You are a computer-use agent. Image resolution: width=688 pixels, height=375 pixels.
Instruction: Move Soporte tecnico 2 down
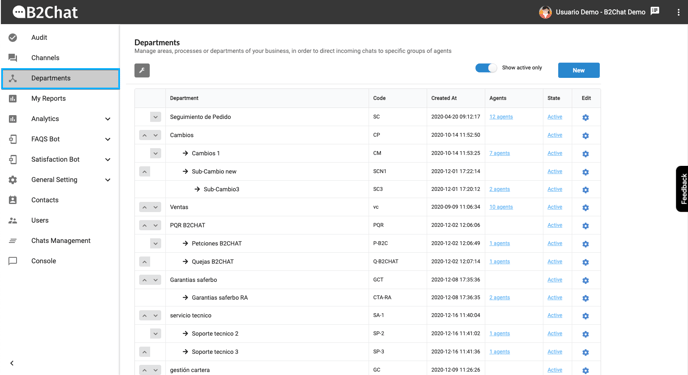tap(155, 334)
